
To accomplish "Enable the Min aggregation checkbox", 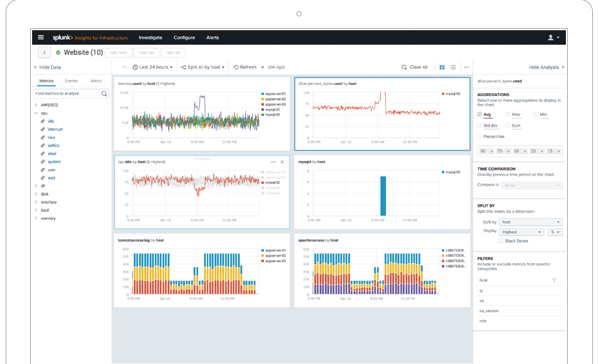I will 536,114.
